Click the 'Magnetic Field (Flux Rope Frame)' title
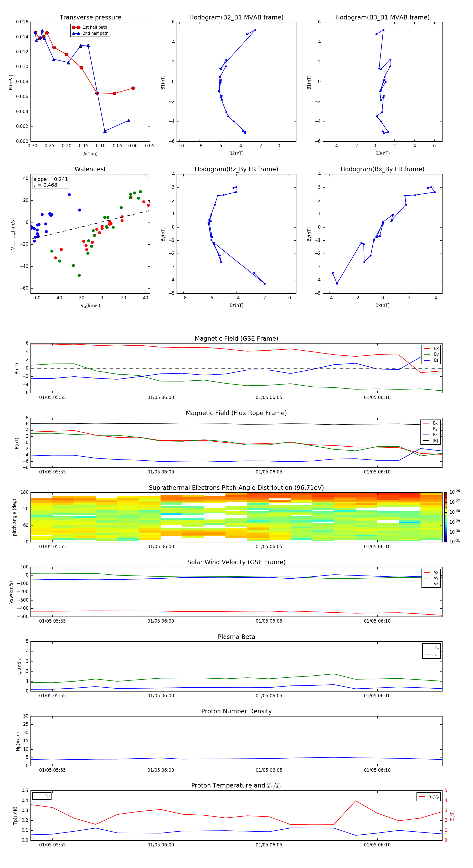Viewport: 473px width, 868px height. pyautogui.click(x=236, y=413)
